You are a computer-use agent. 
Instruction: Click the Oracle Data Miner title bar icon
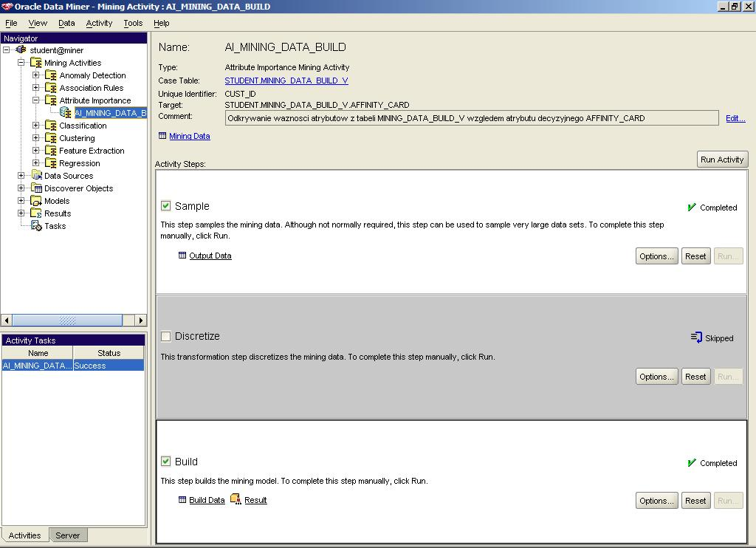point(7,6)
